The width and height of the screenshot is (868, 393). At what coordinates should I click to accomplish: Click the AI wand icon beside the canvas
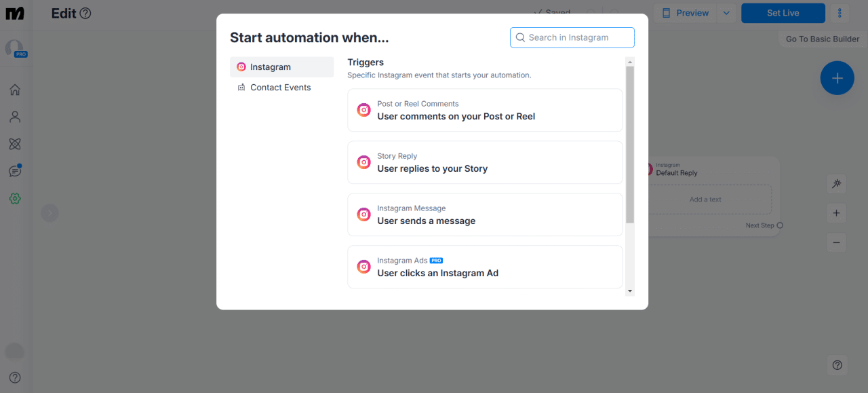[836, 183]
